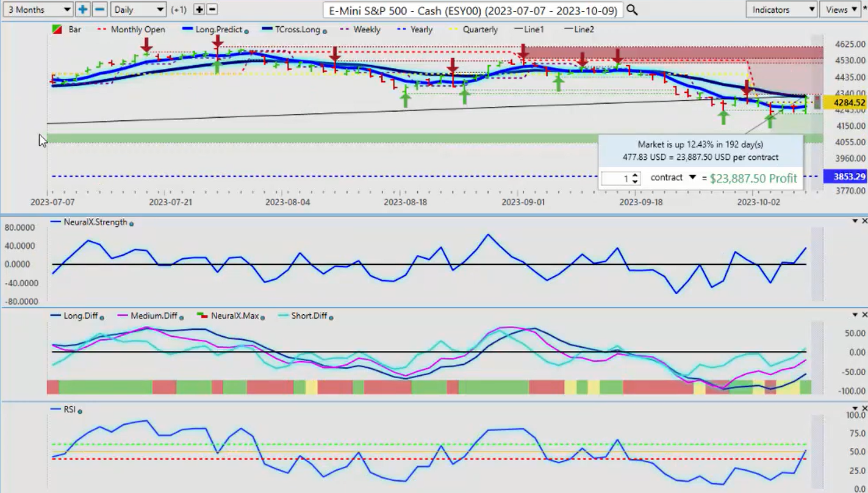Click the RSI legend label
The image size is (868, 493).
coord(70,409)
